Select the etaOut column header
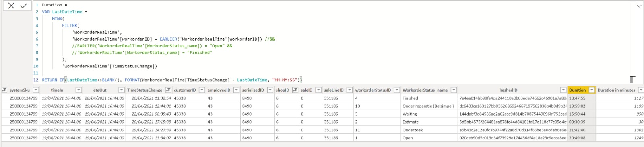The image size is (644, 147). [100, 90]
